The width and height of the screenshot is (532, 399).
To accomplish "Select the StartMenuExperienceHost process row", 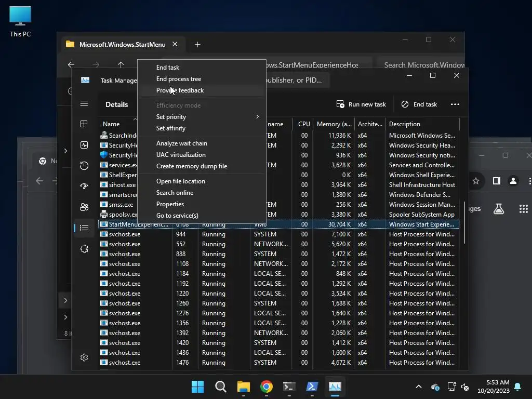I will pyautogui.click(x=278, y=224).
